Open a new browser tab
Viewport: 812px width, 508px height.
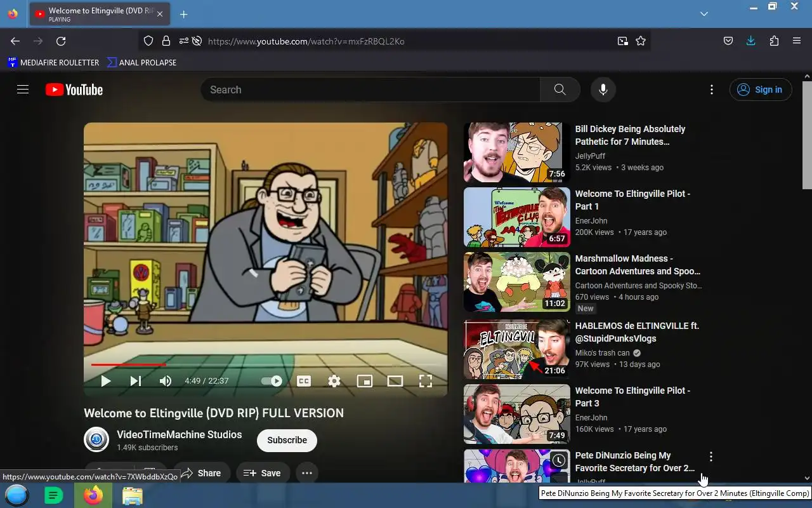click(183, 14)
